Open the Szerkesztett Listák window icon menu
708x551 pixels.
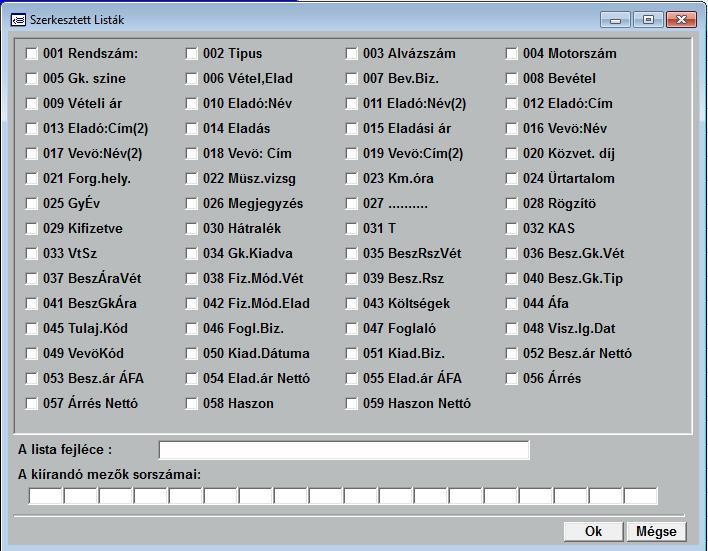tap(18, 20)
